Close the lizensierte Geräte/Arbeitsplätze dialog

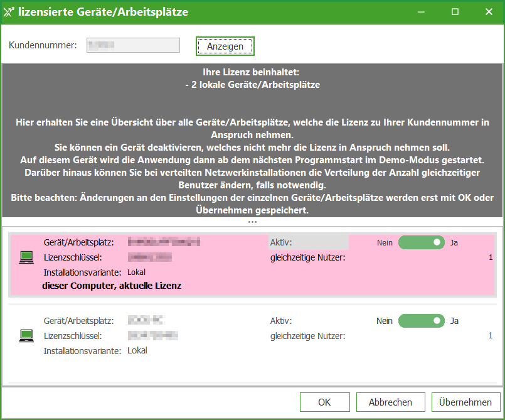tap(488, 11)
